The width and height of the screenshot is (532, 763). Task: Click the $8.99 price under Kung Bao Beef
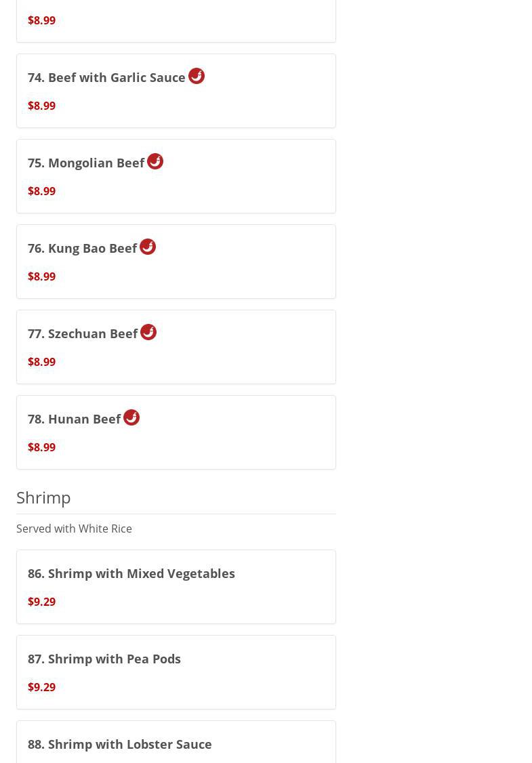click(x=41, y=276)
